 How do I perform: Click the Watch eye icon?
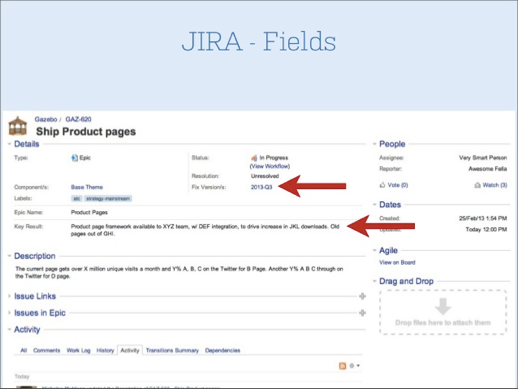coord(477,185)
